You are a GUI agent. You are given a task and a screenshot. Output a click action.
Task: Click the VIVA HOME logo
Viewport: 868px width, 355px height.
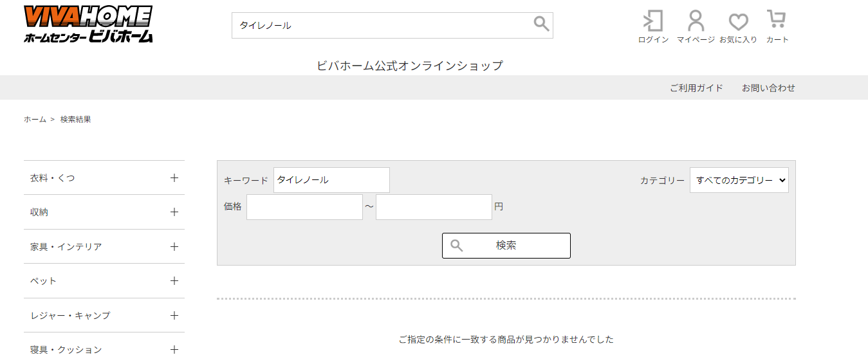[88, 24]
